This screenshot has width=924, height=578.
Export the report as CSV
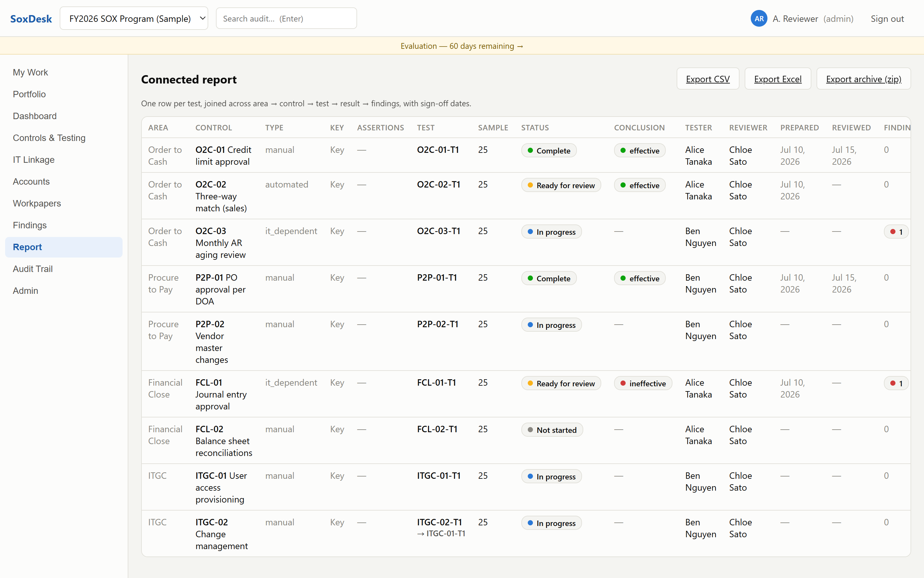(707, 79)
